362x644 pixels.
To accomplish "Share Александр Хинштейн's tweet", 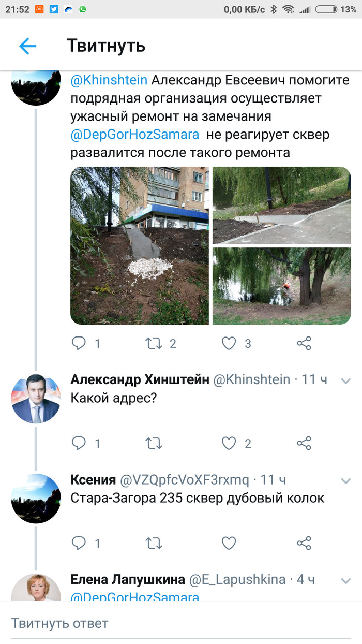I will tap(304, 443).
